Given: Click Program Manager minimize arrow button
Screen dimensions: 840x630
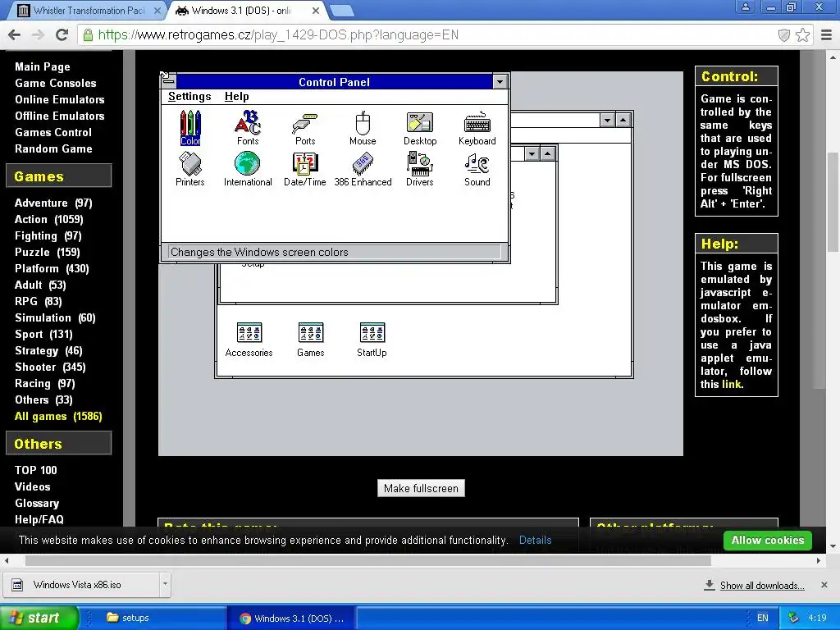Looking at the screenshot, I should (607, 120).
